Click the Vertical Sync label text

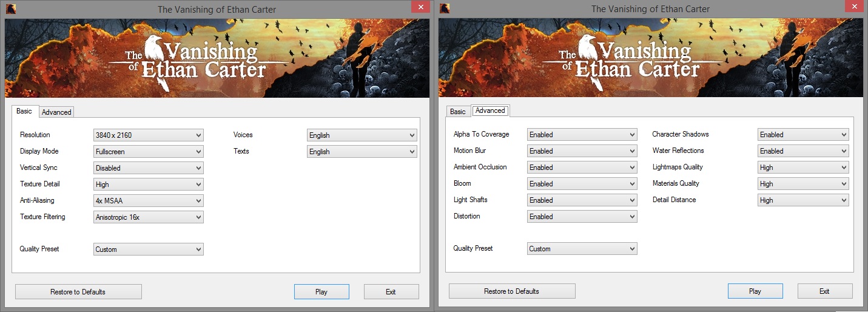tap(39, 168)
